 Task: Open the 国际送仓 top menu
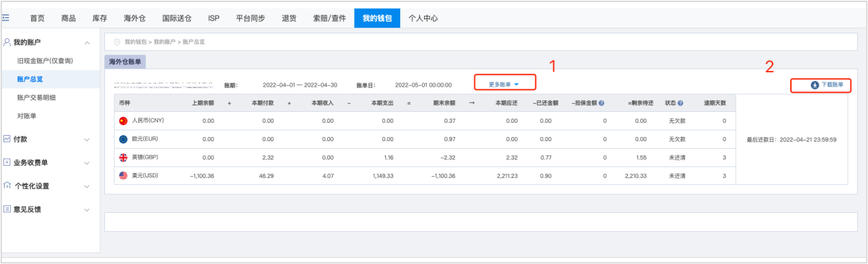pyautogui.click(x=177, y=18)
